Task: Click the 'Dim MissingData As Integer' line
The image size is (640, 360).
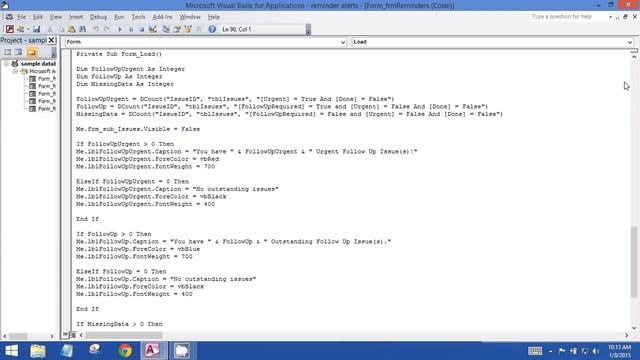Action: tap(125, 84)
